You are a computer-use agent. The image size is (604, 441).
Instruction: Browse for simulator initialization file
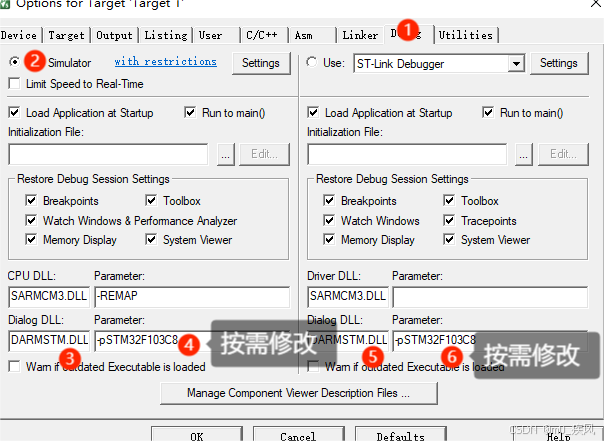tap(226, 154)
